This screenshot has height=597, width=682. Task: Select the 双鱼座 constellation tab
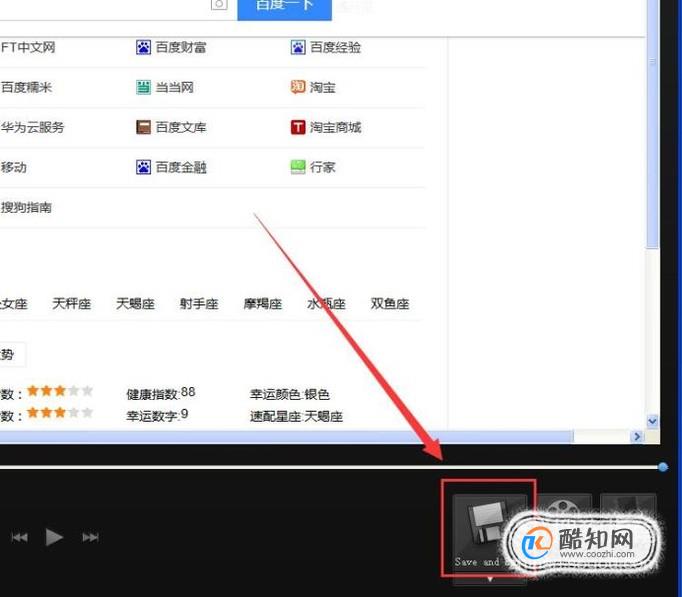390,304
